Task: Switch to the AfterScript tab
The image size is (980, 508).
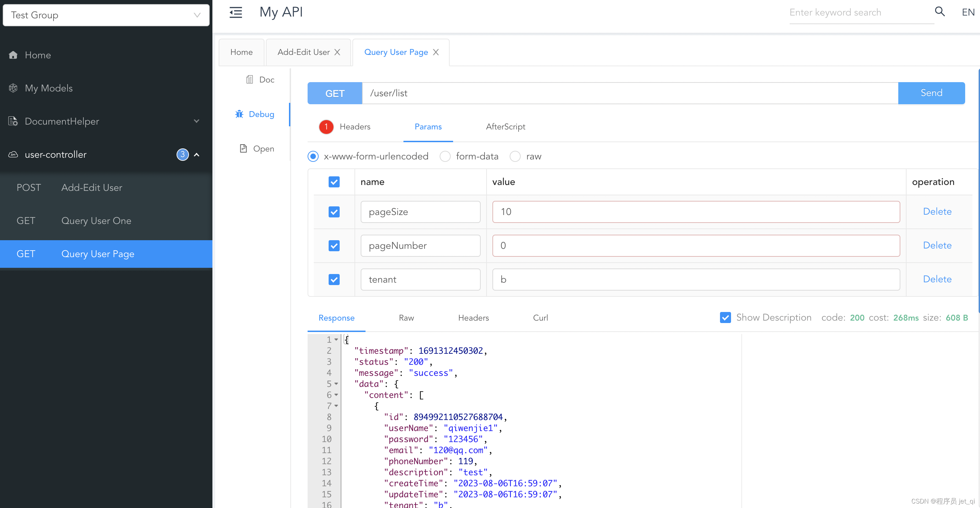Action: tap(506, 126)
